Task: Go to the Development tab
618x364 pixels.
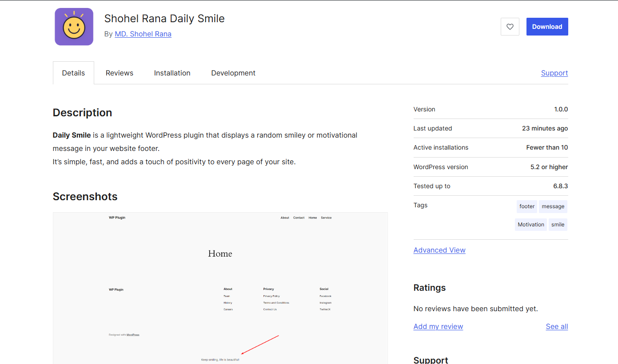Action: 233,73
